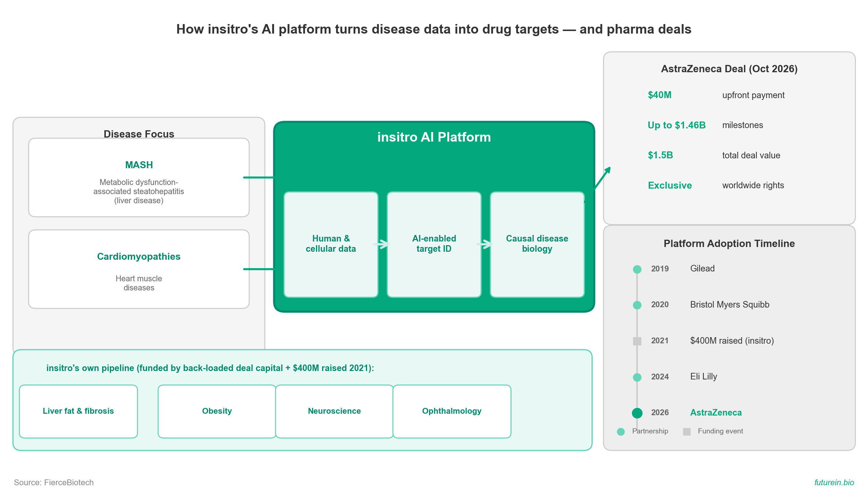868x494 pixels.
Task: Click the Partnership legend circle
Action: 621,432
